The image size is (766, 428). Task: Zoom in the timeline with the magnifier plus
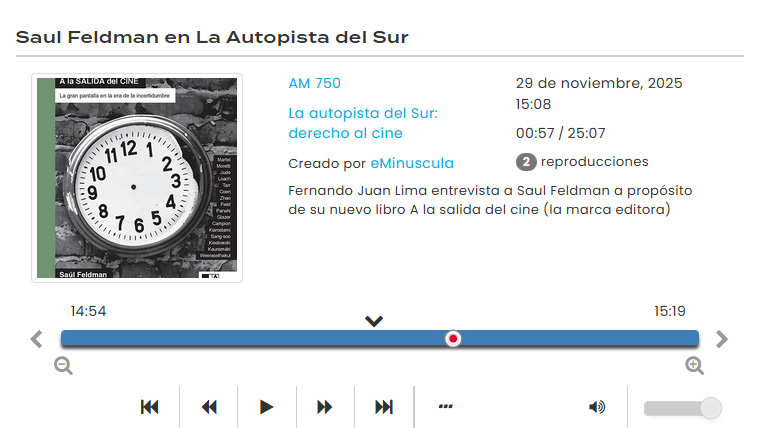click(694, 365)
